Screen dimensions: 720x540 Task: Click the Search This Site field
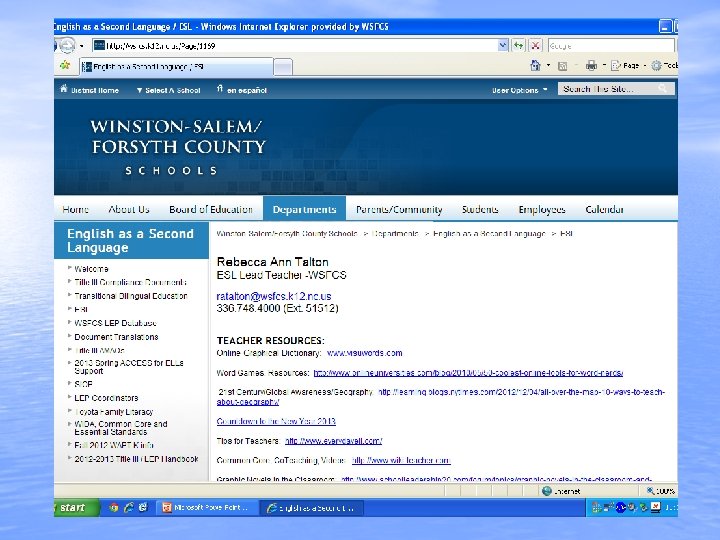606,89
